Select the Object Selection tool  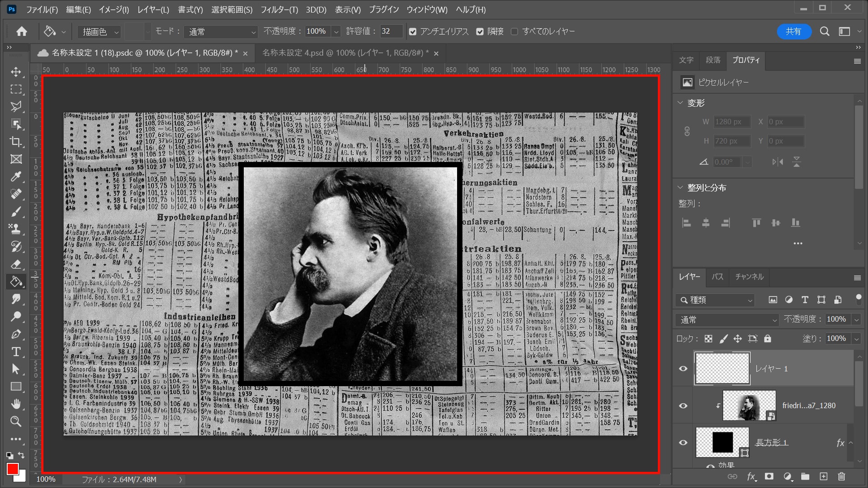(16, 124)
